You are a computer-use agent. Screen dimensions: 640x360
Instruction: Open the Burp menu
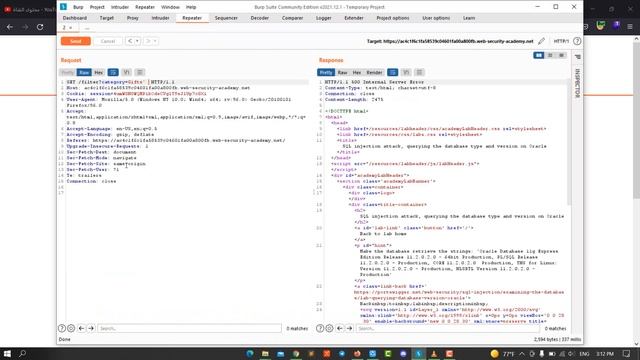(78, 7)
